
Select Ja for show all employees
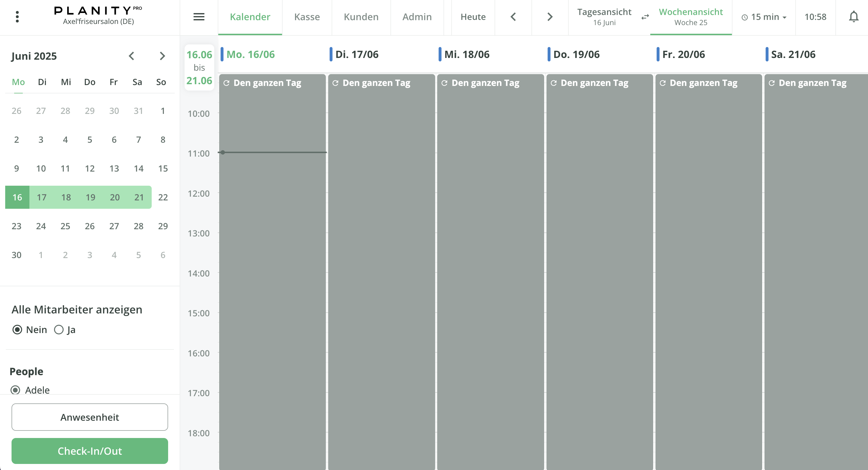tap(59, 330)
